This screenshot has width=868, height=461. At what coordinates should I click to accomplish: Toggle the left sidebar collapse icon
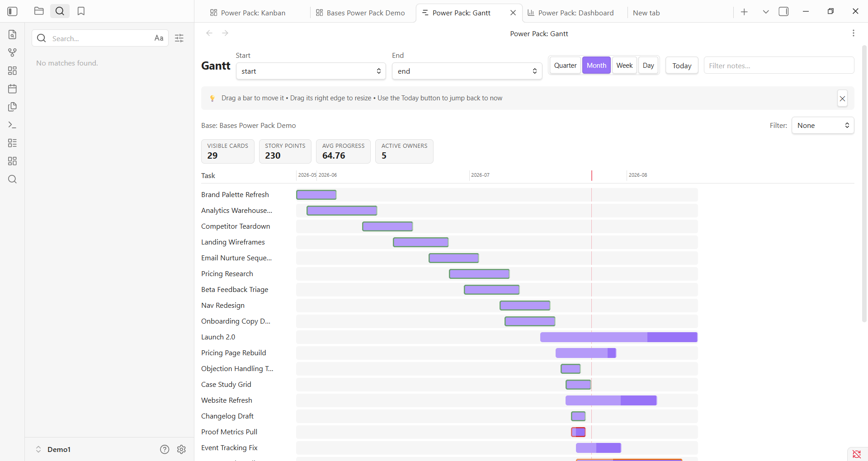13,11
